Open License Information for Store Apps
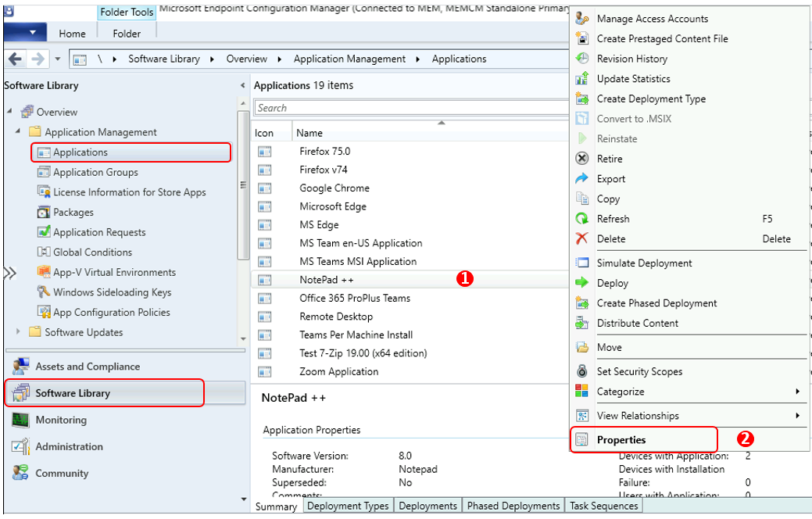The image size is (812, 519). pyautogui.click(x=129, y=192)
